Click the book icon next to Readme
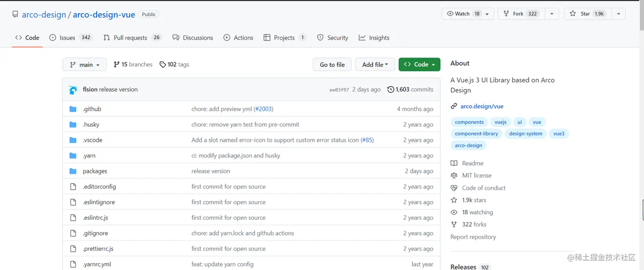 pos(454,163)
